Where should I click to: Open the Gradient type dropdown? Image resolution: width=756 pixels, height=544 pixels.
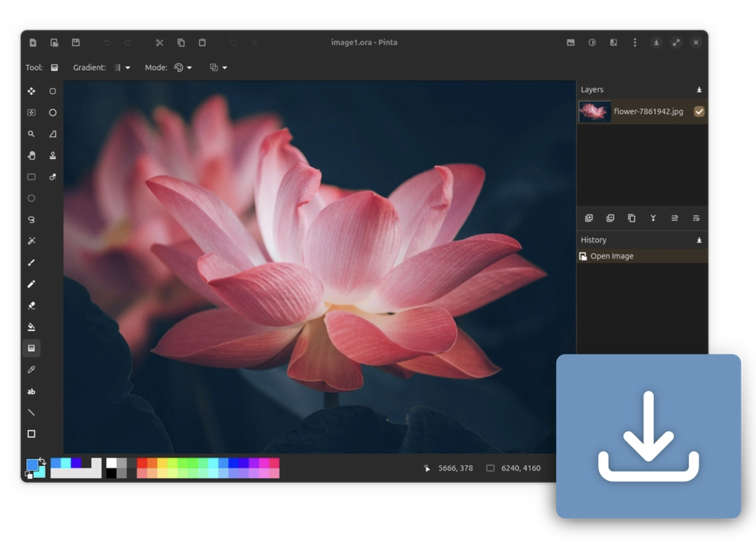click(122, 68)
